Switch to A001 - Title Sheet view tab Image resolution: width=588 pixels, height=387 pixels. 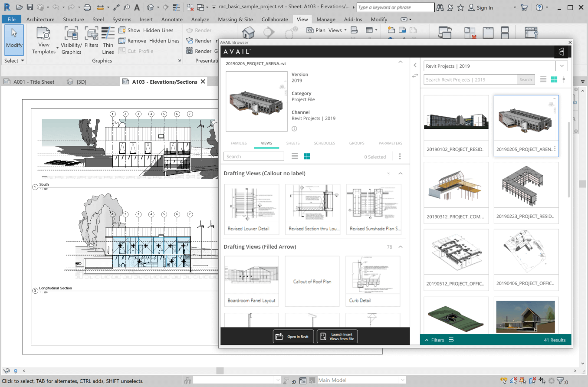click(30, 82)
